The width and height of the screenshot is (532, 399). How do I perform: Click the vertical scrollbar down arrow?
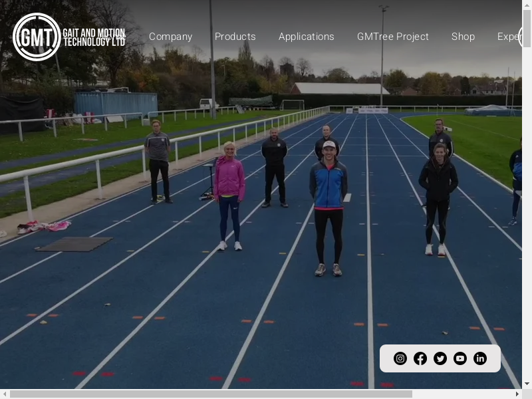point(527,384)
